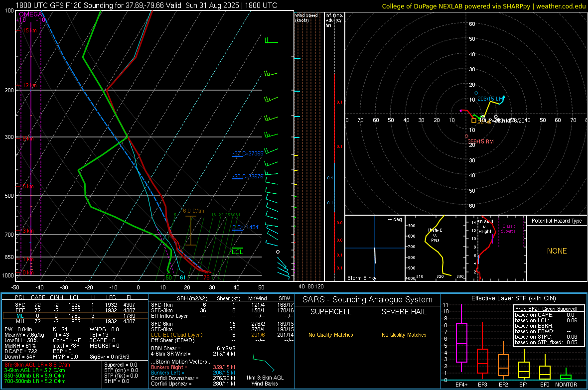Image resolution: width=588 pixels, height=390 pixels.
Task: Click the Storm Slinky panel label
Action: click(361, 278)
